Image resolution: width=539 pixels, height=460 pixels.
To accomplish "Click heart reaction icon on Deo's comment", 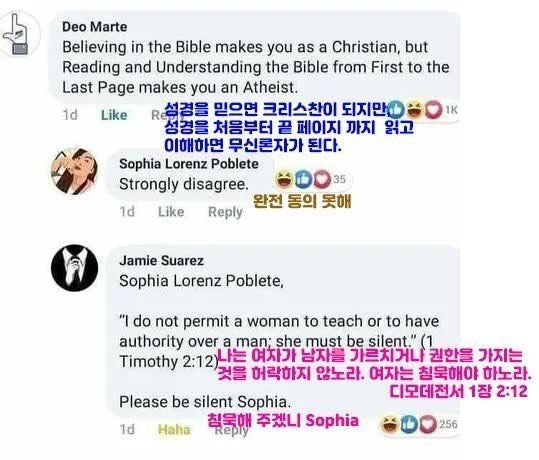I will pyautogui.click(x=433, y=110).
